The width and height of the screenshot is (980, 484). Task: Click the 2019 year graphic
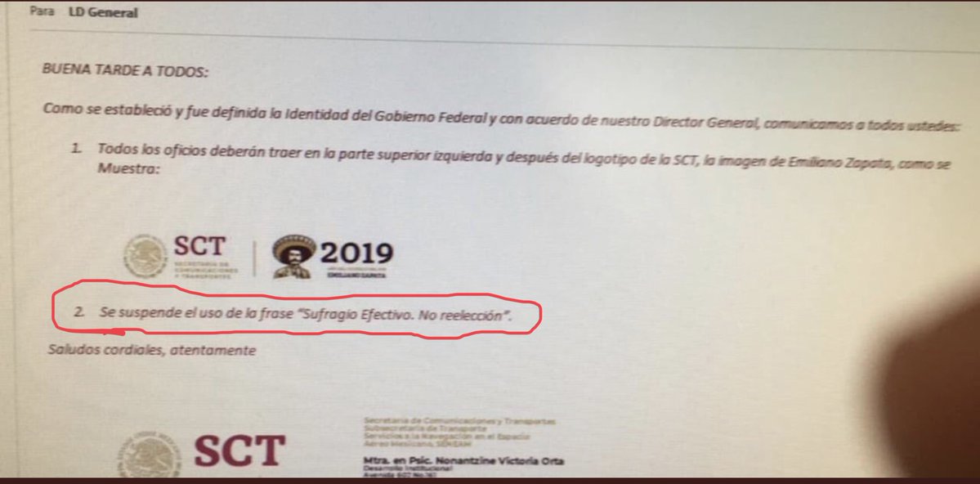[x=357, y=253]
